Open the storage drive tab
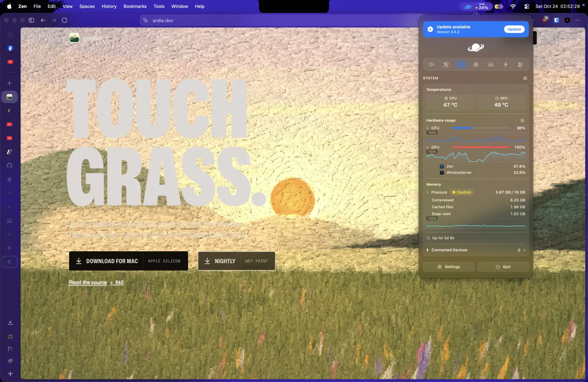This screenshot has height=382, width=588. click(491, 65)
